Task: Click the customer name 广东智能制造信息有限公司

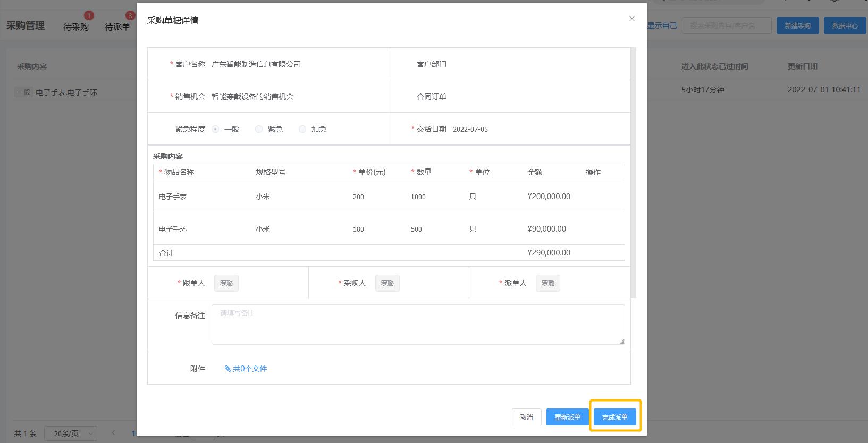Action: [x=256, y=64]
